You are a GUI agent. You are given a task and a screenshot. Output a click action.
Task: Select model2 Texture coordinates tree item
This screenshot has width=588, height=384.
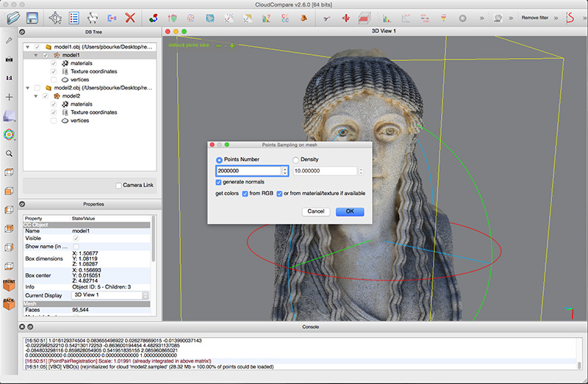pyautogui.click(x=94, y=112)
